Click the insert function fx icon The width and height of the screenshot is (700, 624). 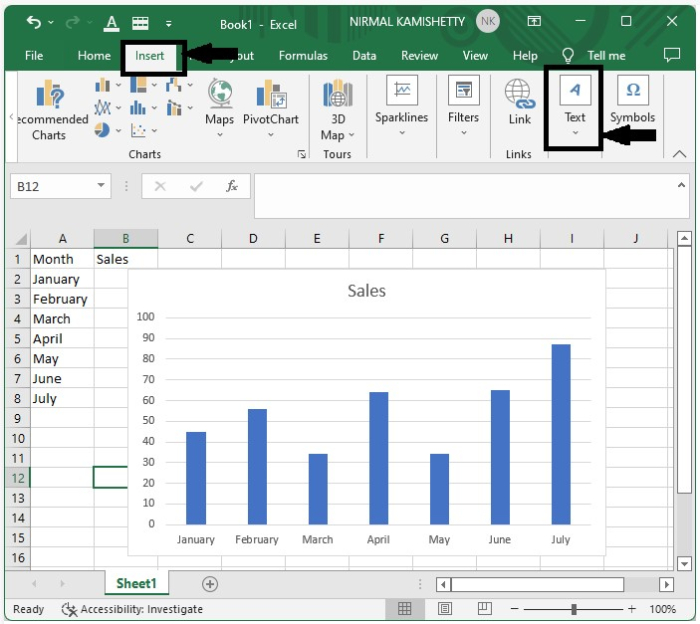click(x=232, y=186)
